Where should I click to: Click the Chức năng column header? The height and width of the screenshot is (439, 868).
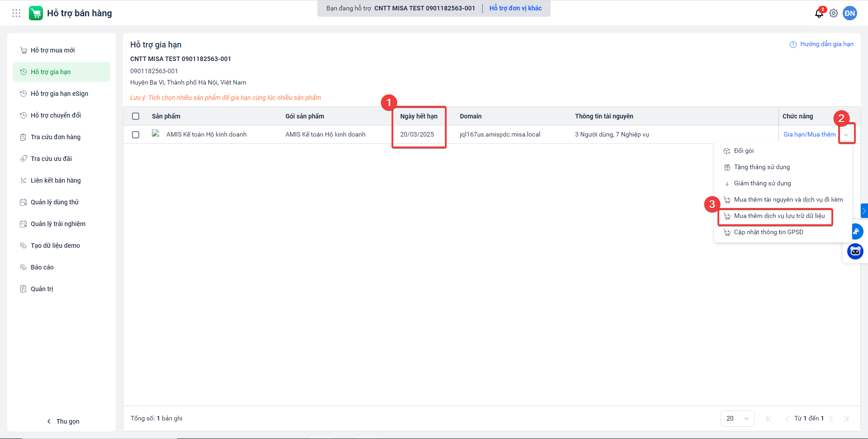click(797, 116)
